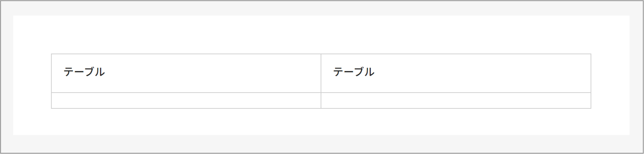Click the テーブル text in the left header cell

click(84, 72)
